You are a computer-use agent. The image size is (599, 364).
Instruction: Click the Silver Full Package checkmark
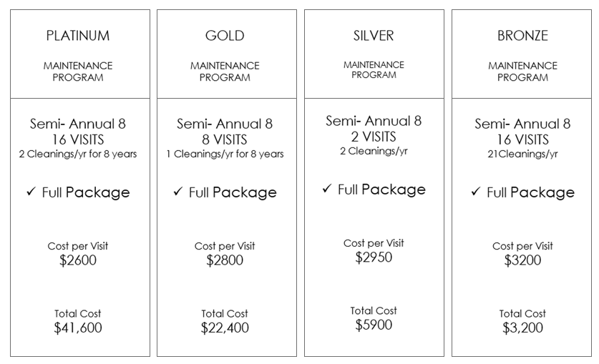tap(327, 188)
